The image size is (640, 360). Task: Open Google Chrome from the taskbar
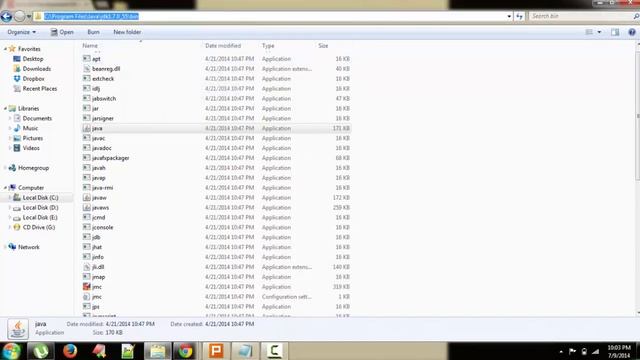point(185,351)
